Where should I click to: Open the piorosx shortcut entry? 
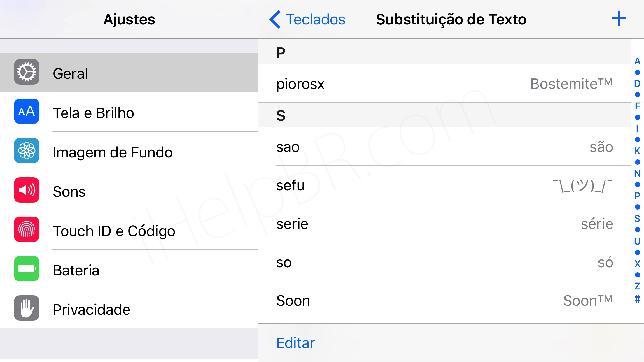coord(444,84)
